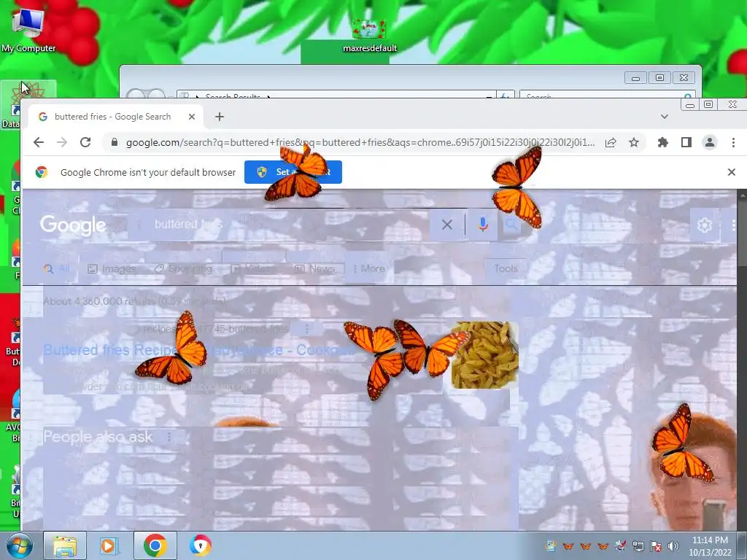Open a new Chrome tab
Viewport: 747px width, 560px height.
pyautogui.click(x=219, y=117)
